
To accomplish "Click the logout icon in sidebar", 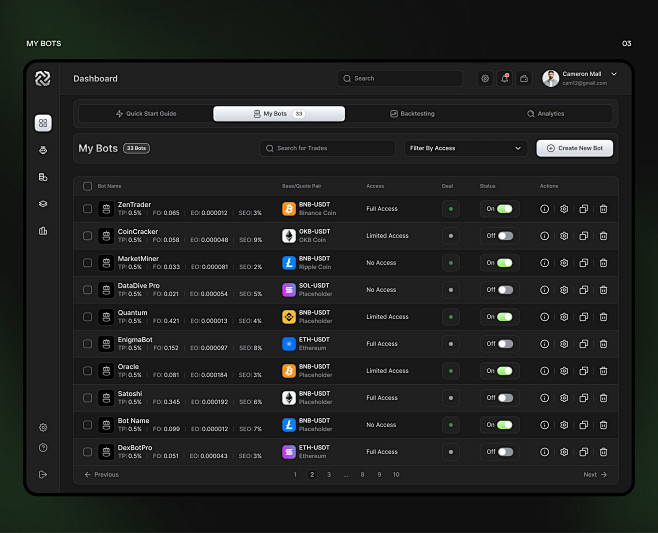I will pyautogui.click(x=43, y=474).
